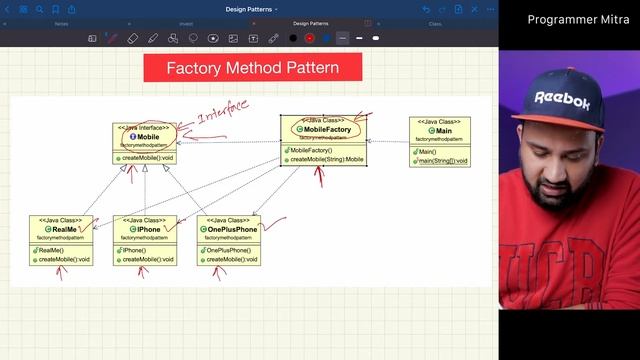Go back to the documents library
Image resolution: width=640 pixels, height=360 pixels.
pos(7,9)
